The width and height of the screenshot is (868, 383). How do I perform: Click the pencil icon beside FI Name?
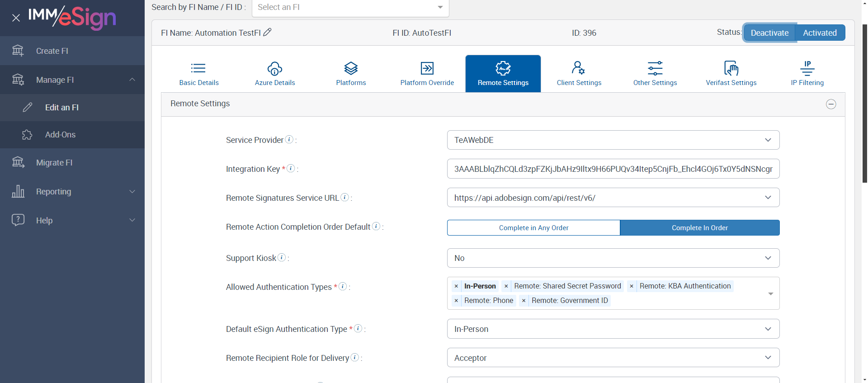point(267,32)
